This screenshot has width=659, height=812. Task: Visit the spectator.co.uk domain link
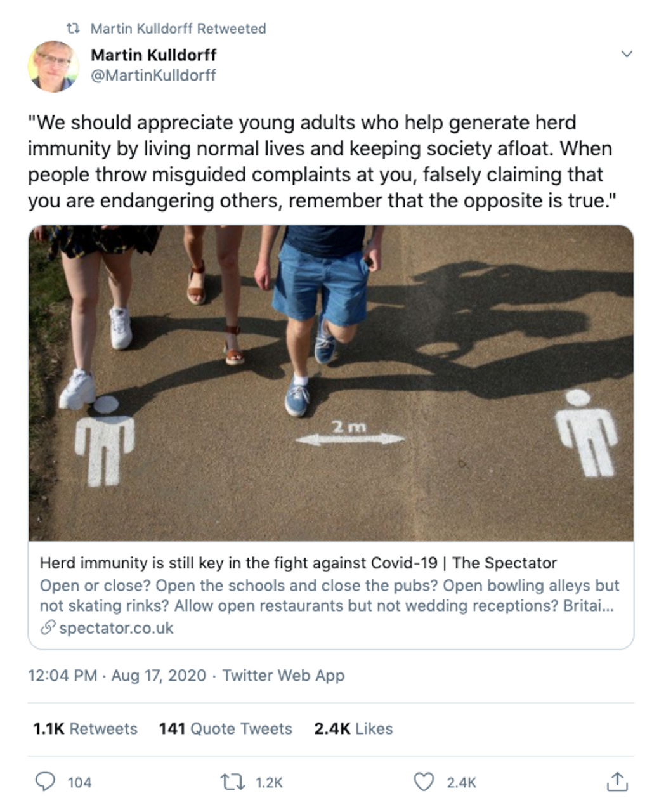116,628
